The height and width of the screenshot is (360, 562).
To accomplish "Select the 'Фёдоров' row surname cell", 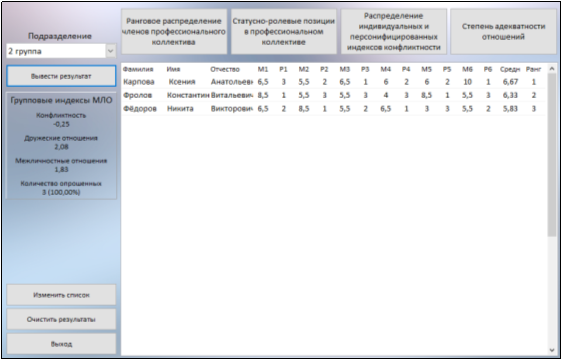I will pos(140,109).
